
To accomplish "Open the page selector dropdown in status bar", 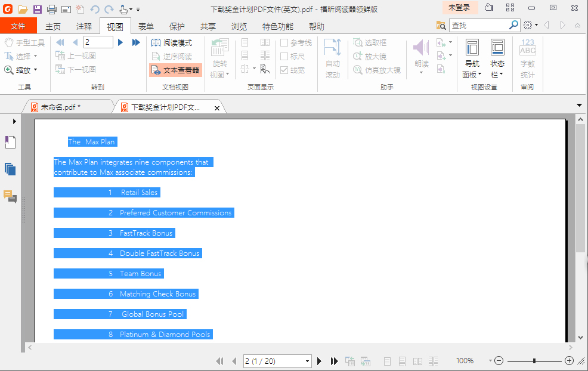I will [x=308, y=361].
